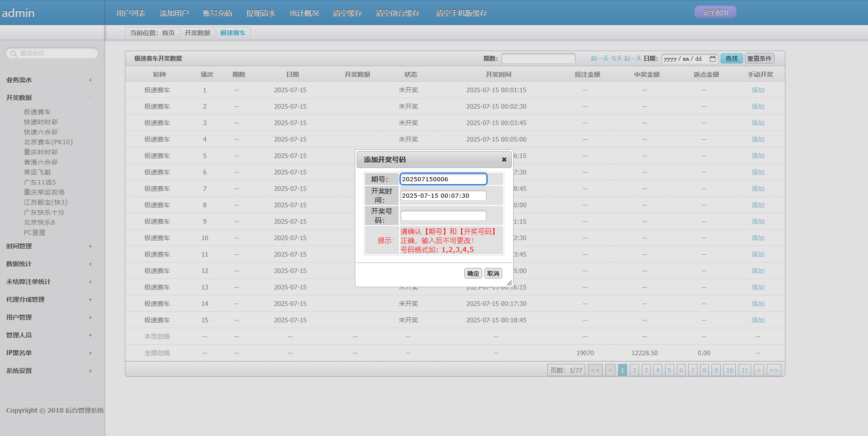The height and width of the screenshot is (436, 868).
Task: Collapse the 开奖数据 sidebar section
Action: [x=90, y=98]
